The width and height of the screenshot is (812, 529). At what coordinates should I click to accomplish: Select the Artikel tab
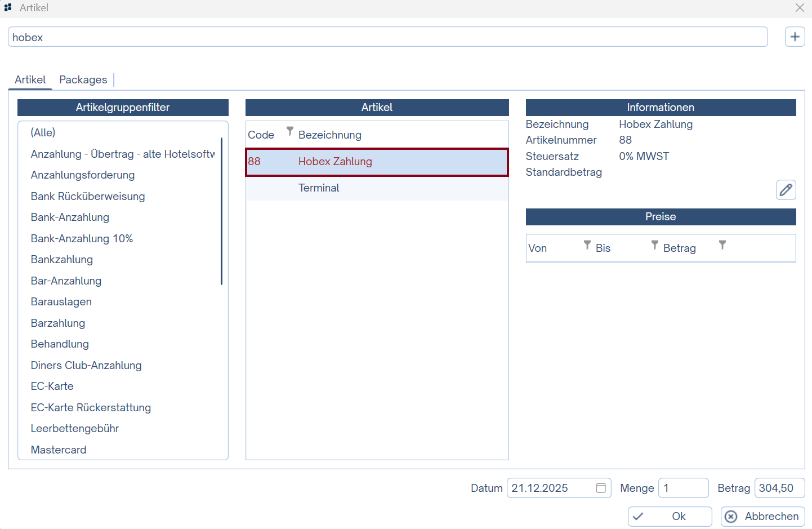pos(30,80)
